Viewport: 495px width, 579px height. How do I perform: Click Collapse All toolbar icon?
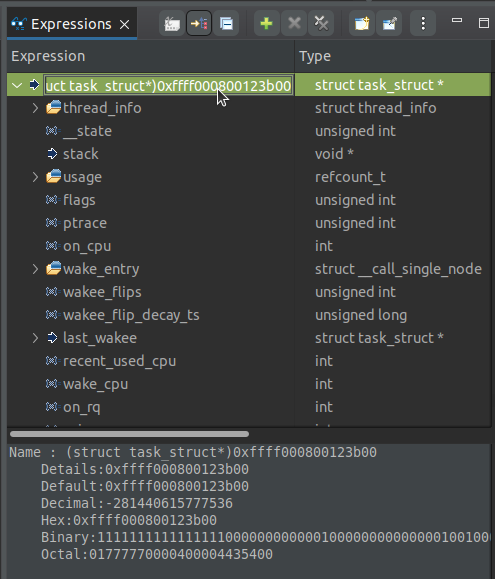(226, 24)
